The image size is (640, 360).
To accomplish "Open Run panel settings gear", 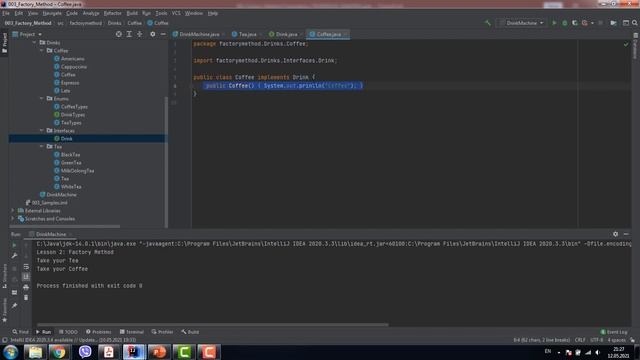I will [615, 234].
